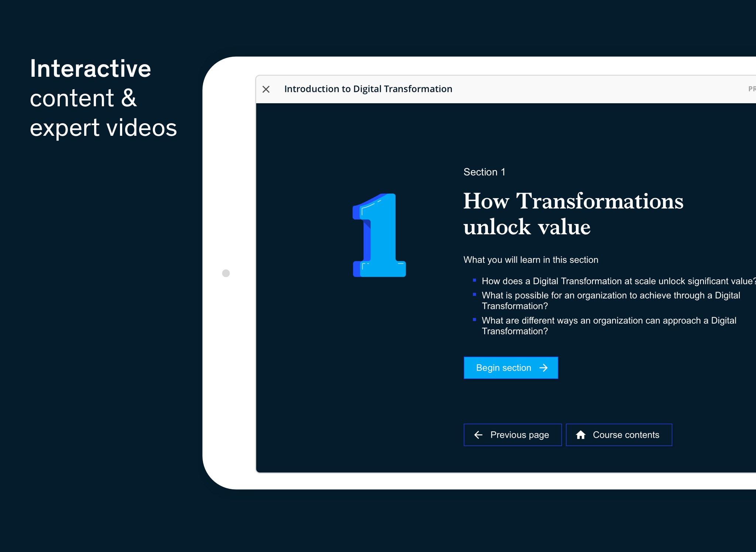Select bullet about unlocking significant value
This screenshot has height=552, width=756.
point(619,281)
